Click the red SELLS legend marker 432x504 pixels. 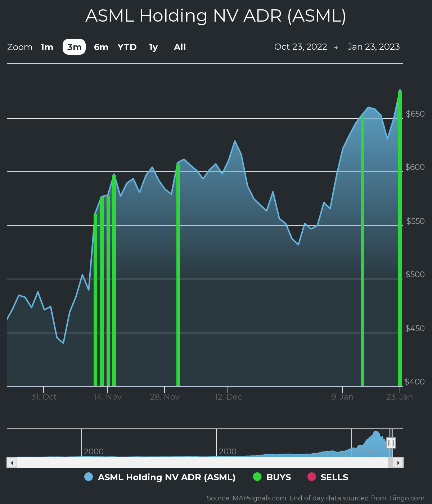pyautogui.click(x=311, y=477)
